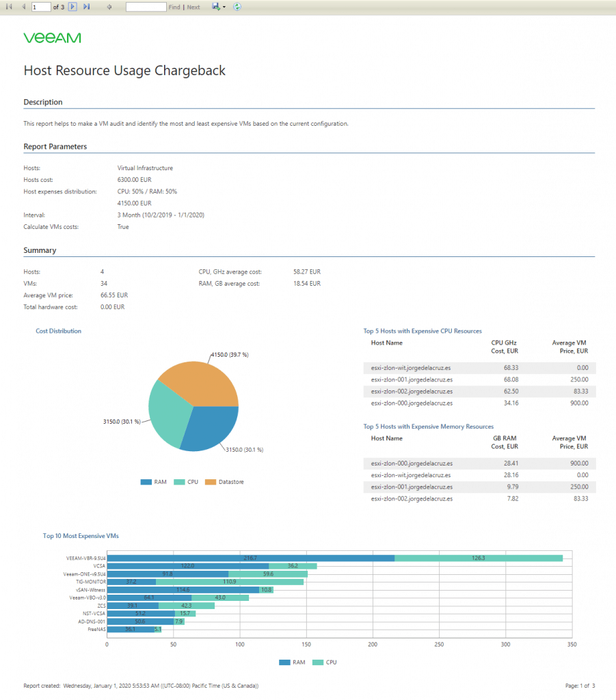The height and width of the screenshot is (700, 616).
Task: Click the CPU legend swatch under bar chart
Action: point(318,662)
